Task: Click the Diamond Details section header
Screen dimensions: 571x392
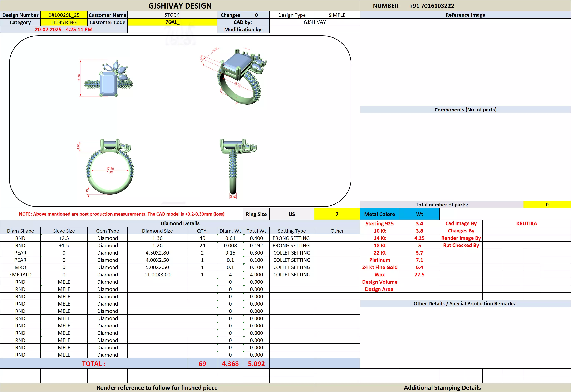Action: tap(180, 223)
